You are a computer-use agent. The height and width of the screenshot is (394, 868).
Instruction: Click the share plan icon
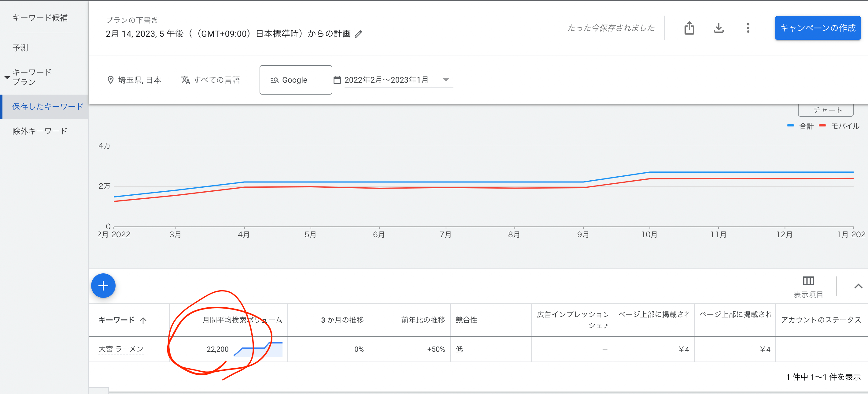pos(689,28)
